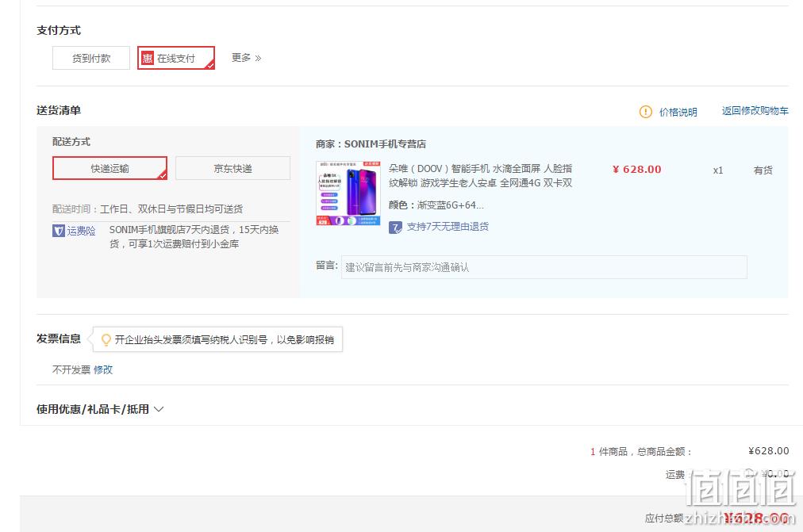Open the DOOV phone product thumbnail
The image size is (803, 532).
pyautogui.click(x=348, y=193)
